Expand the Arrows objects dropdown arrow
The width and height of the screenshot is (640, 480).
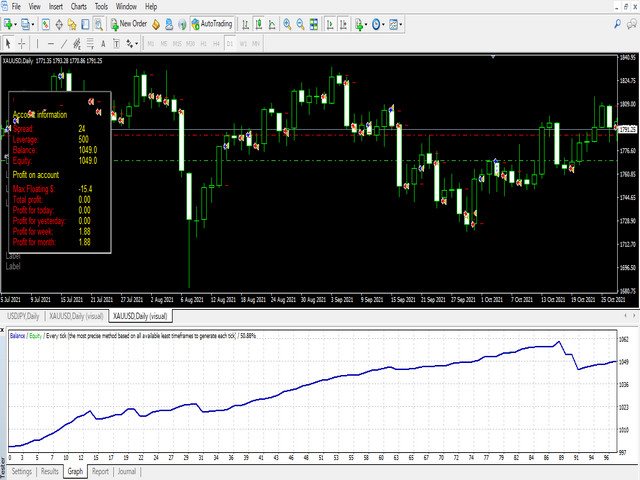coord(137,44)
